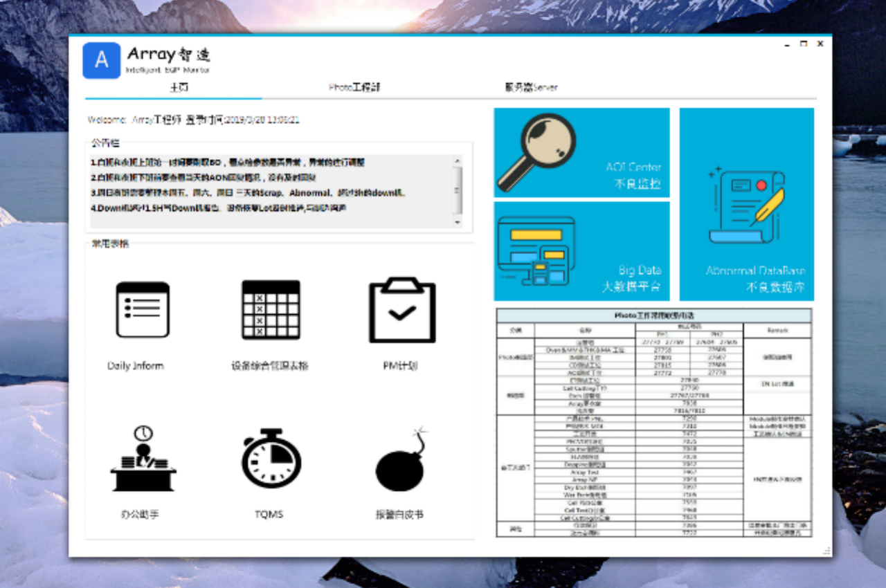Open the Abnormal DataBase tile
The width and height of the screenshot is (886, 588).
click(746, 204)
